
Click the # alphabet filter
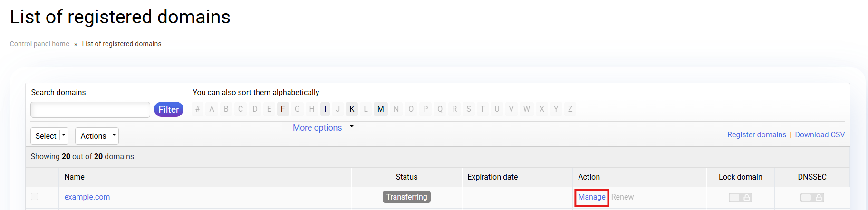198,109
